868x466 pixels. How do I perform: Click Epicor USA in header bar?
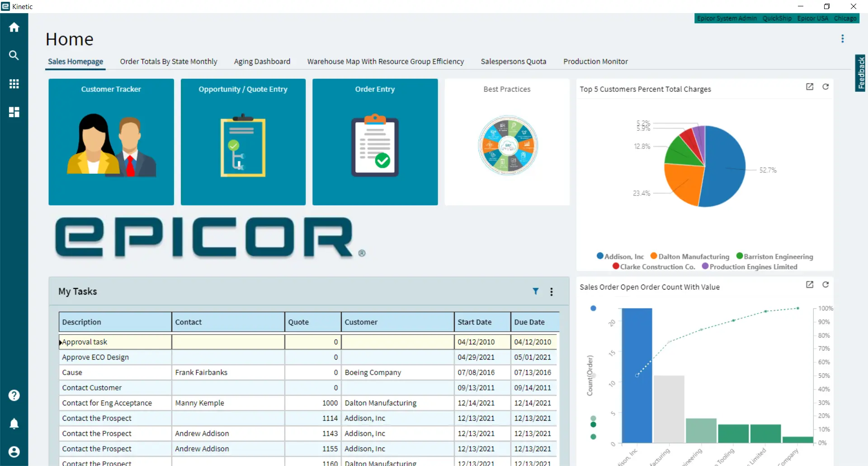(812, 19)
